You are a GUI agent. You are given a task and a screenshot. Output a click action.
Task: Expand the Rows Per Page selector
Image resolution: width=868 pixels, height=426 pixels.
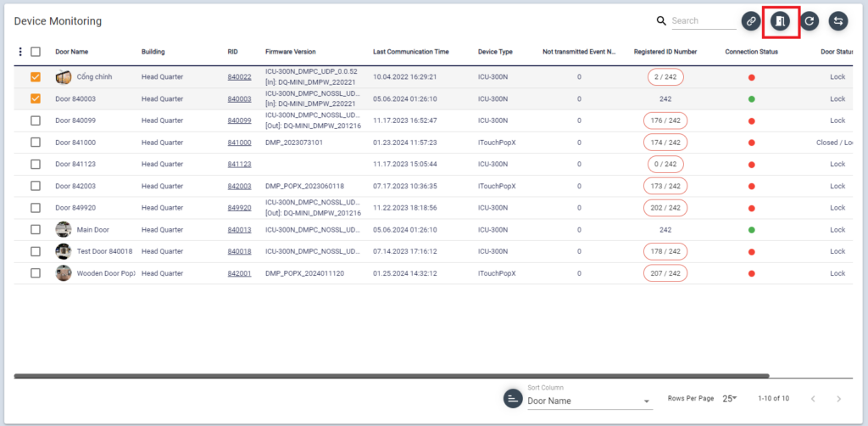point(730,398)
